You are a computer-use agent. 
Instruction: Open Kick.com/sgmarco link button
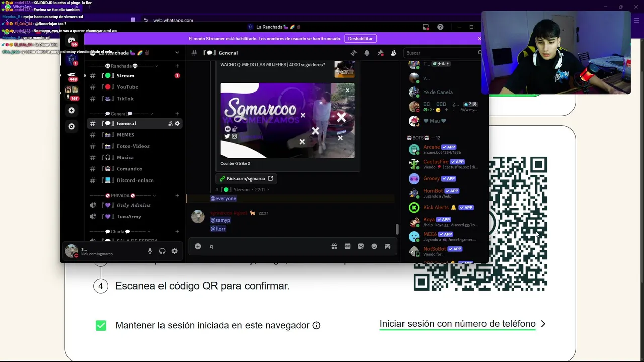pyautogui.click(x=247, y=178)
